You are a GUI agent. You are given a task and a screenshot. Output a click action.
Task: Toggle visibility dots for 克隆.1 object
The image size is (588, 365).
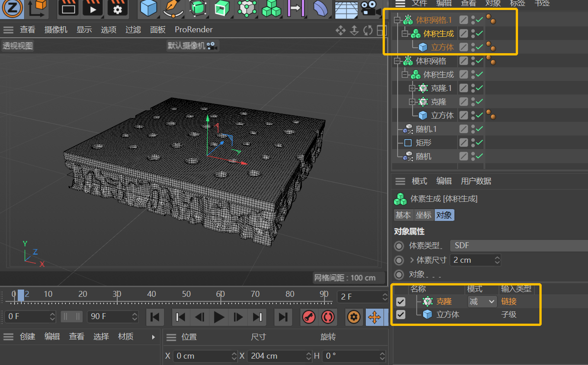click(473, 88)
